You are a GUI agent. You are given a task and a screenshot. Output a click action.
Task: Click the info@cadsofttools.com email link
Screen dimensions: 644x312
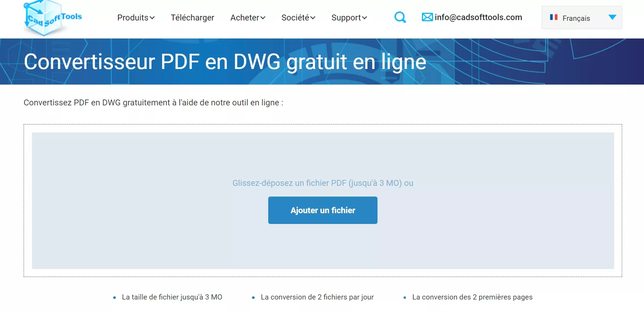tap(478, 17)
